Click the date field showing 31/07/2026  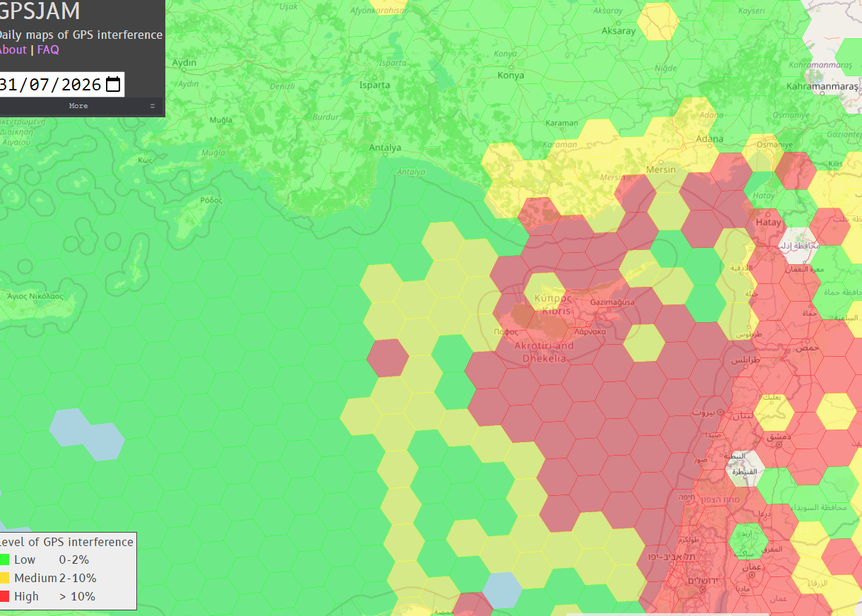[x=61, y=85]
